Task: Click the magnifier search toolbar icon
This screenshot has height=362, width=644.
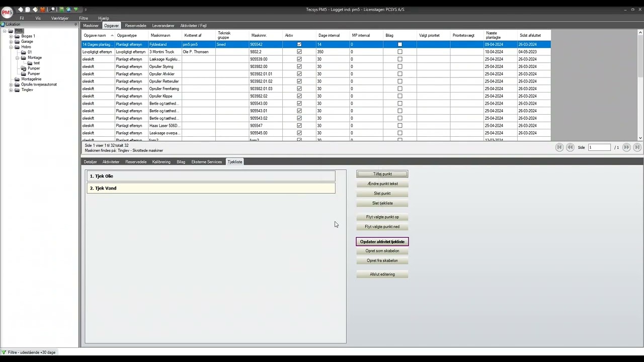Action: (x=52, y=10)
